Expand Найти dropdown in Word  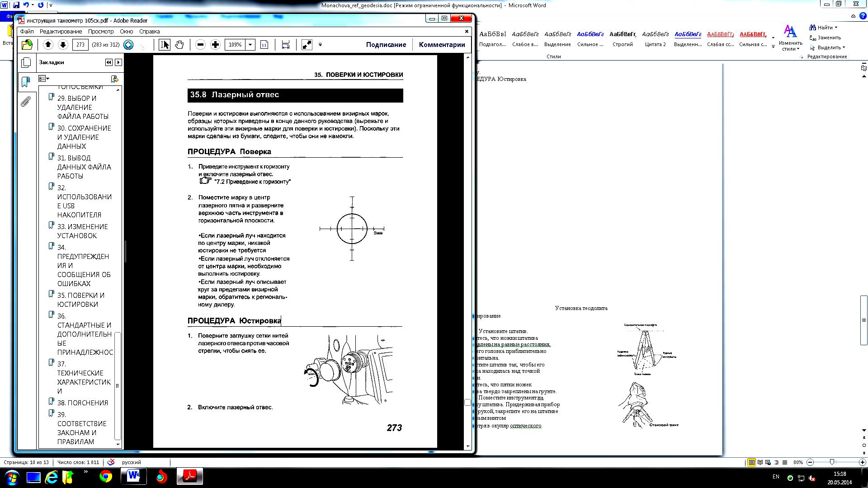point(836,28)
